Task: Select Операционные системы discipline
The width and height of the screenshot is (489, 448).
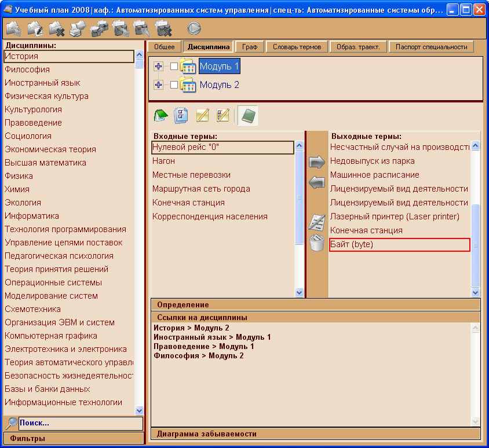Action: click(68, 282)
